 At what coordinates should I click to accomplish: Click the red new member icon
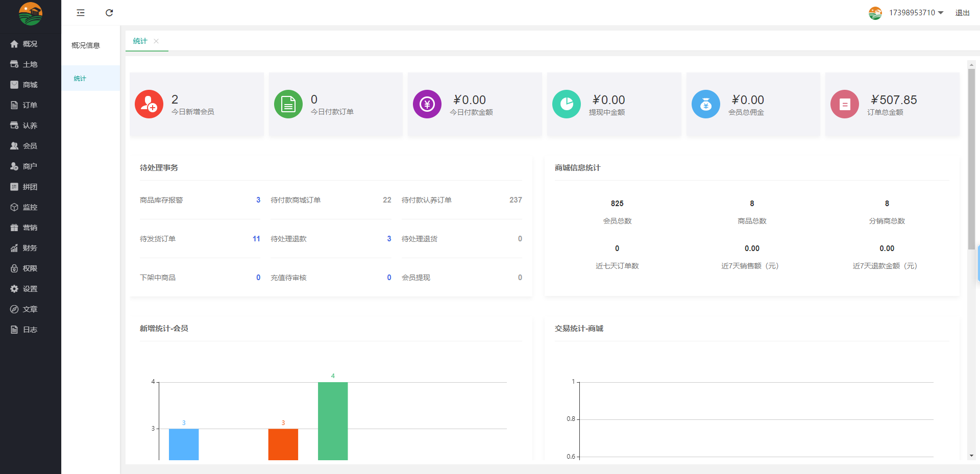[149, 104]
